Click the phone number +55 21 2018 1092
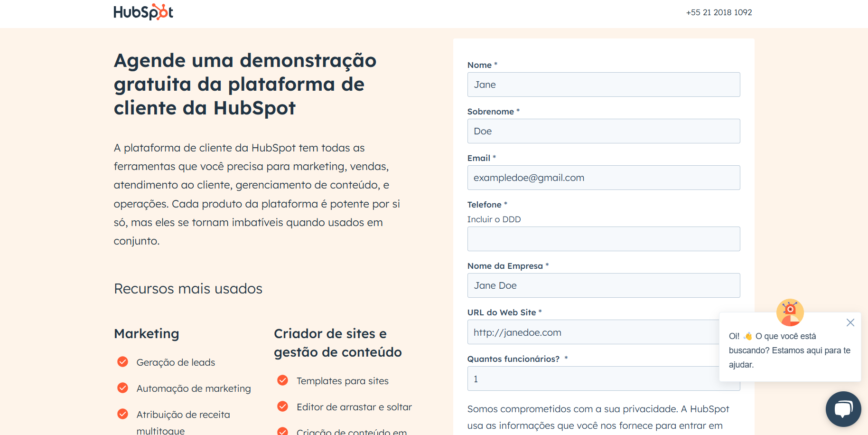This screenshot has width=868, height=435. 719,12
